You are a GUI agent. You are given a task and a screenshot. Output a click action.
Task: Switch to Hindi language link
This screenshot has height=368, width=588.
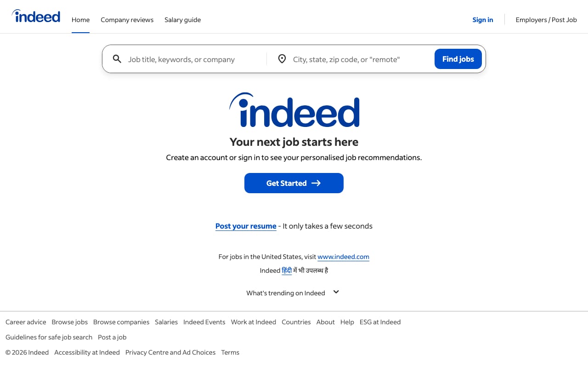click(287, 270)
